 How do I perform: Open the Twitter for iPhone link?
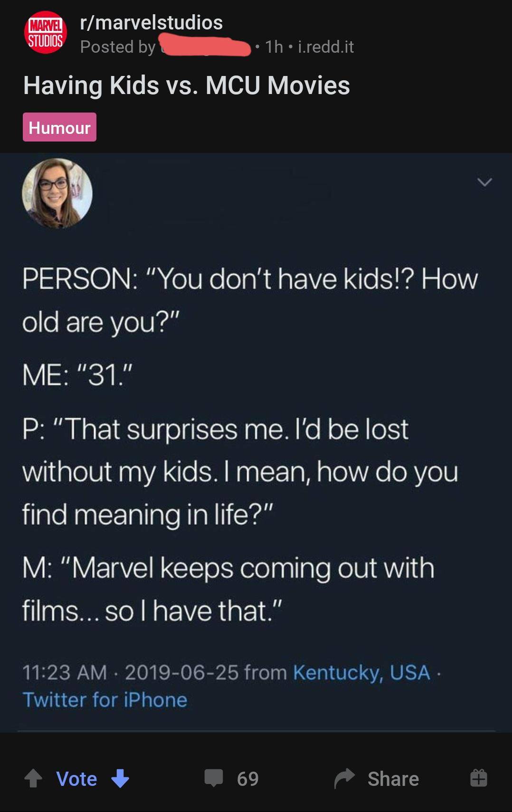click(105, 700)
